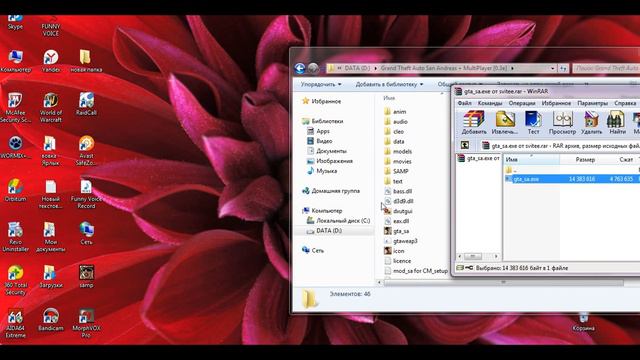
Task: Open Изображения library in navigation pane
Action: coord(330,161)
